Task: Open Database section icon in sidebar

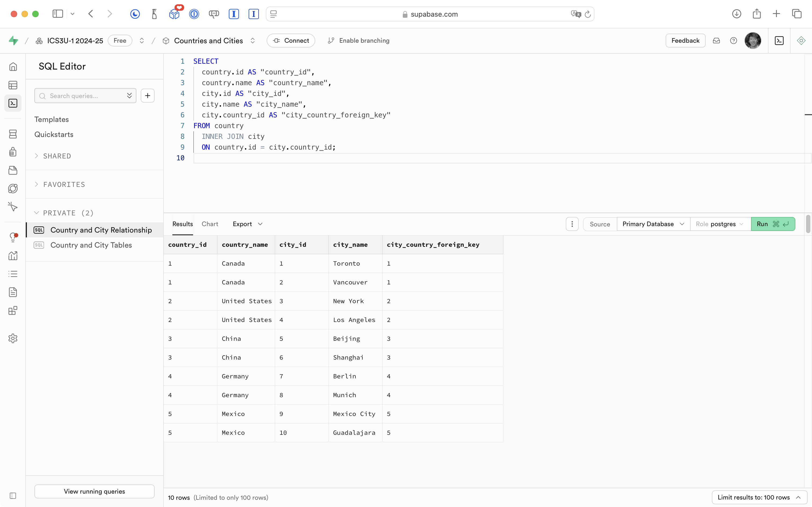Action: coord(13,134)
